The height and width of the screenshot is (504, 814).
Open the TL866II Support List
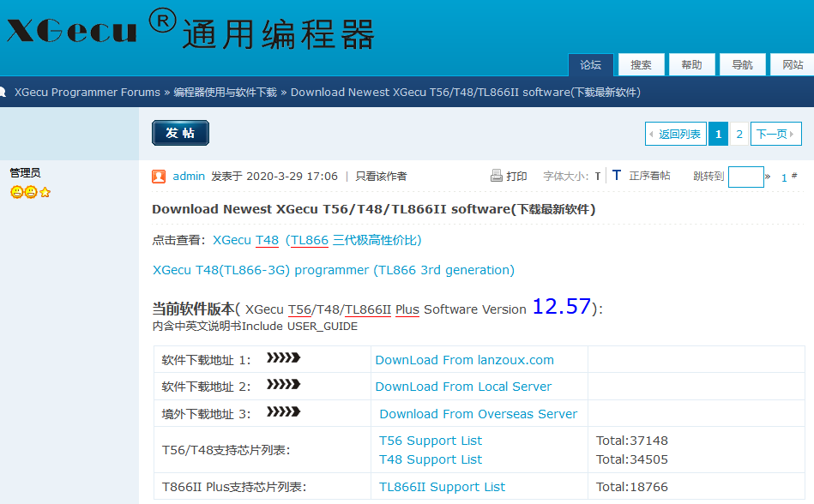(442, 487)
